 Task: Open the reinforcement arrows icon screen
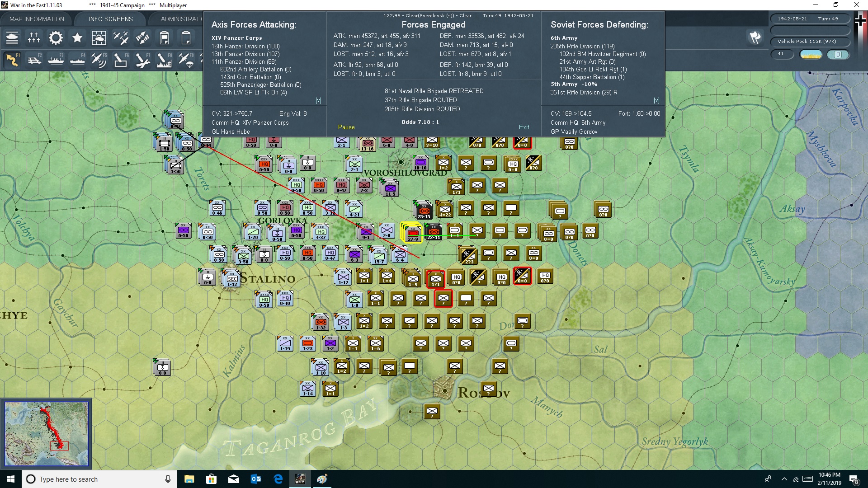(142, 38)
